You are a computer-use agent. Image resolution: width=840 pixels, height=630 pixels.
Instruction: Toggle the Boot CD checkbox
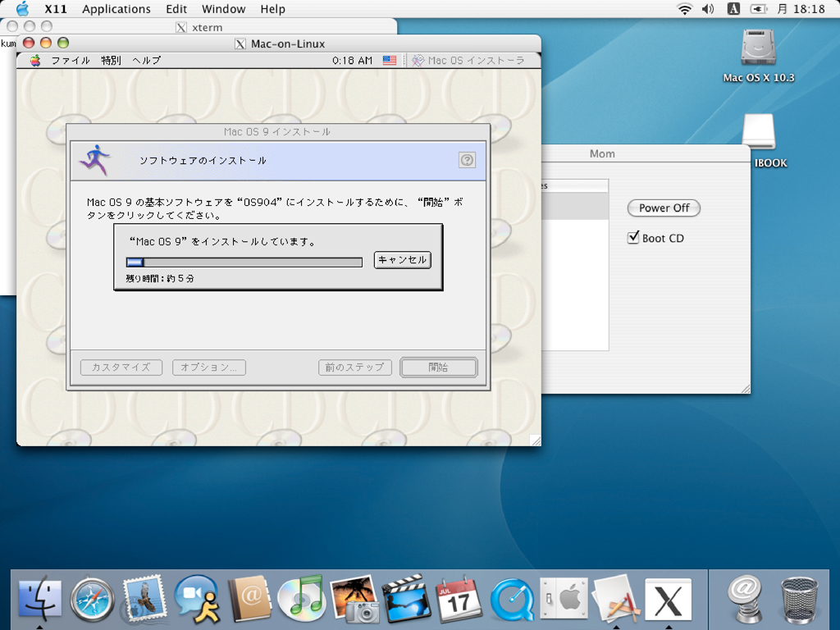point(633,237)
